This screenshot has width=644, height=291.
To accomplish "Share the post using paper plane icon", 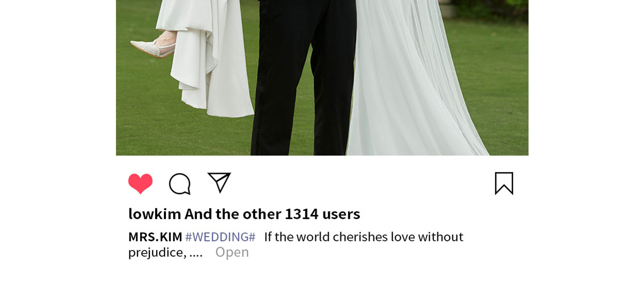I will click(219, 183).
